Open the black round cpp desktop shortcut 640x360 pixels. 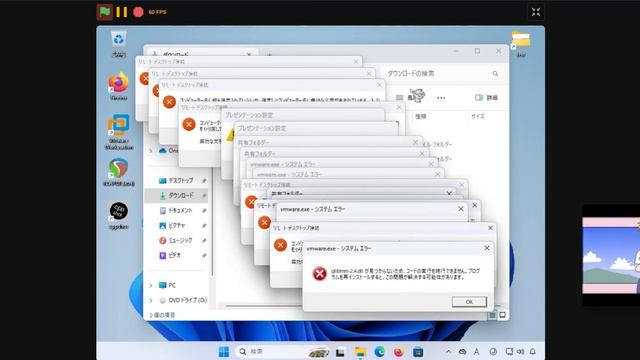pyautogui.click(x=119, y=216)
